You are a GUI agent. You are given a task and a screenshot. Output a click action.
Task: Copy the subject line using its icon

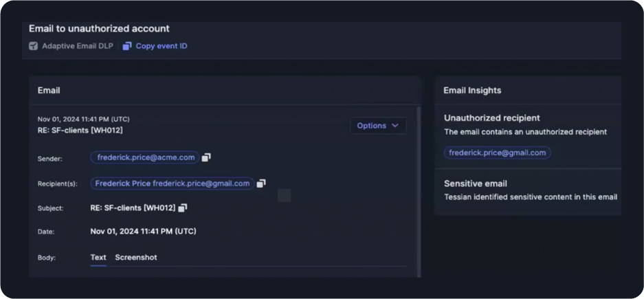183,208
